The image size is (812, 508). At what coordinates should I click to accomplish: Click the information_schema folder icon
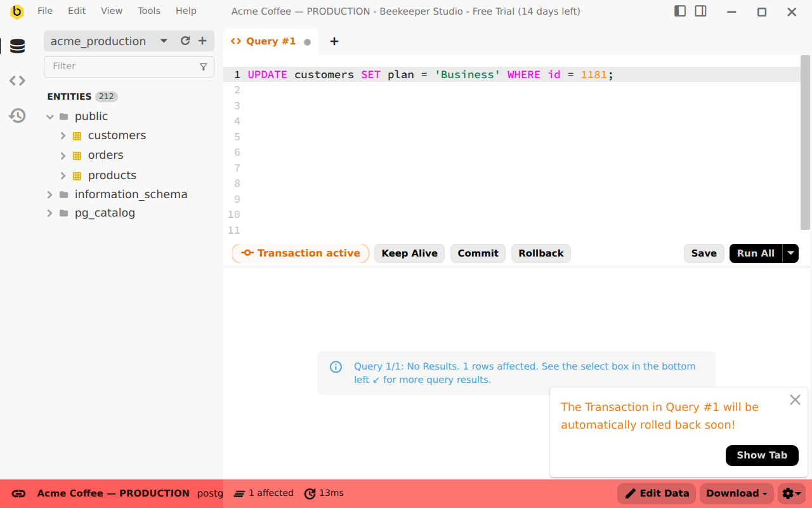point(63,194)
